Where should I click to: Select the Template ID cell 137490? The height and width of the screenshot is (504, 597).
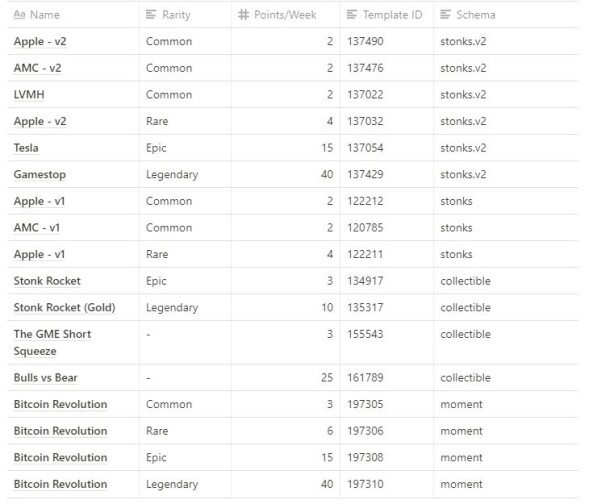pos(387,41)
